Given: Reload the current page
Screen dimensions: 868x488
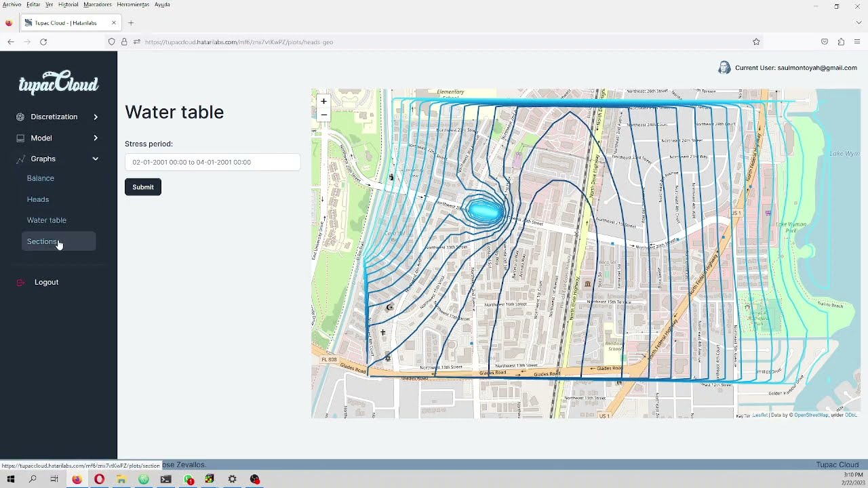Looking at the screenshot, I should [x=43, y=41].
